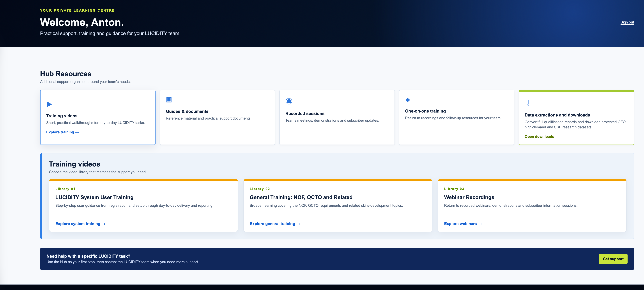The image size is (644, 290).
Task: Click 'Need help with a specific LUCIDITY task?' text
Action: pos(88,256)
